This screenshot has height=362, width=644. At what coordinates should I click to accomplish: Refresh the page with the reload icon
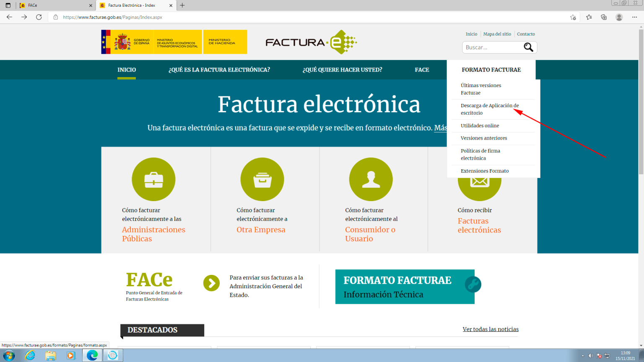point(39,17)
